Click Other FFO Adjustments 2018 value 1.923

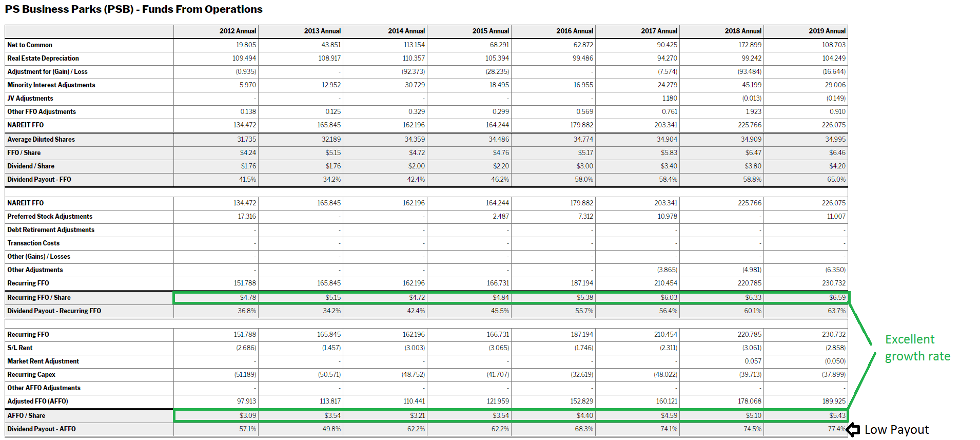point(754,112)
